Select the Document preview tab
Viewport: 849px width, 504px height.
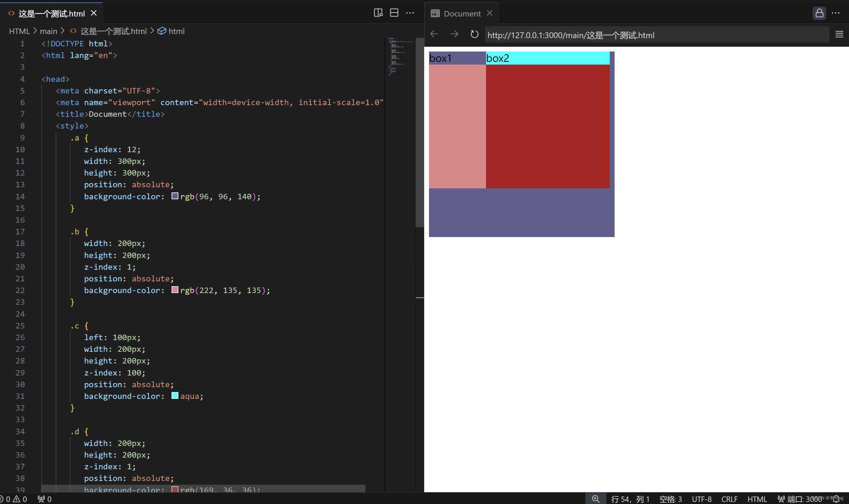point(462,14)
